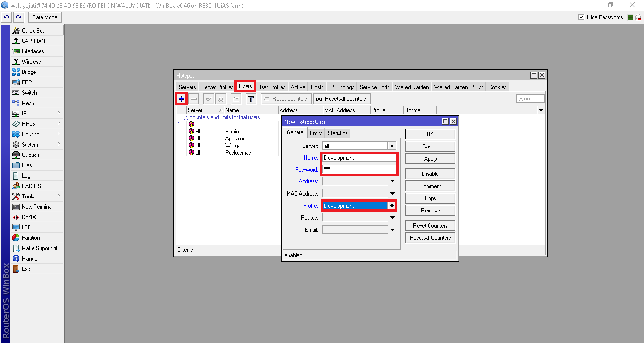Uncheck the Hide Passwords checkbox
644x343 pixels.
coord(582,17)
